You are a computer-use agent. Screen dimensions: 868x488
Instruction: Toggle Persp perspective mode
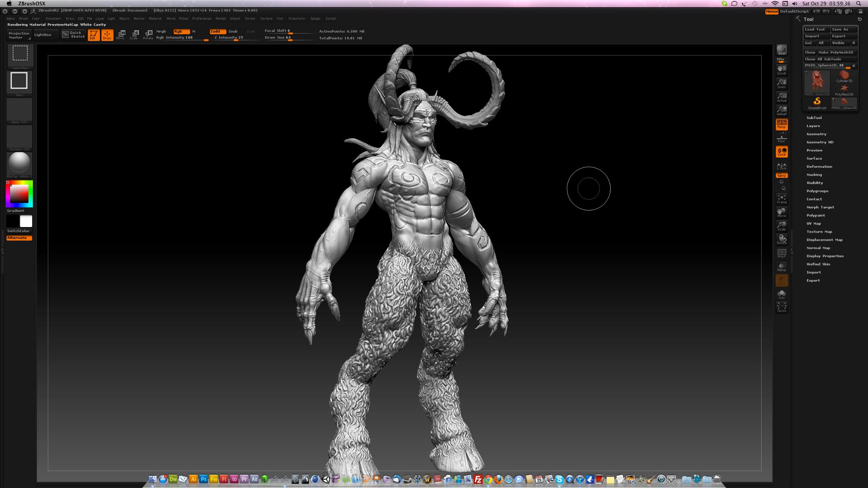point(782,124)
